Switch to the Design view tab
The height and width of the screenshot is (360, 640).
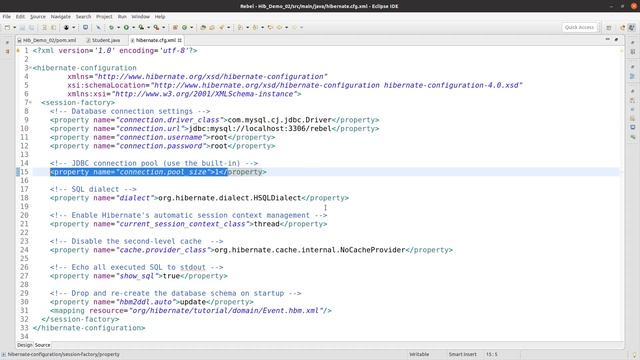24,345
